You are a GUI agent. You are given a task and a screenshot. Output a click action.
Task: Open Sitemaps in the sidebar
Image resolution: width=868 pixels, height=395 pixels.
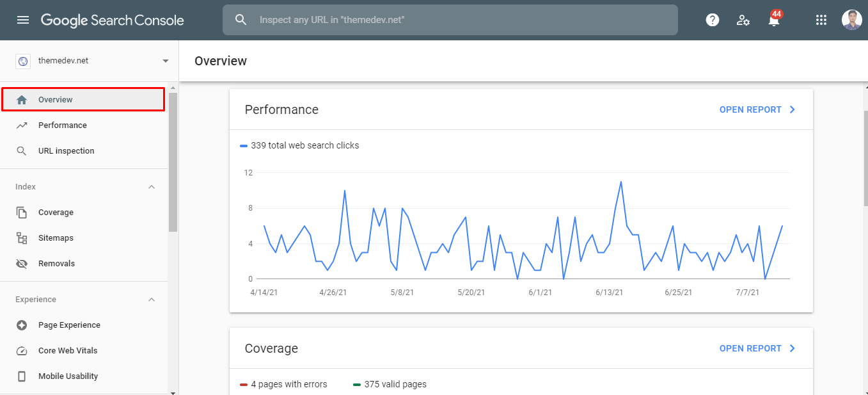pyautogui.click(x=84, y=238)
